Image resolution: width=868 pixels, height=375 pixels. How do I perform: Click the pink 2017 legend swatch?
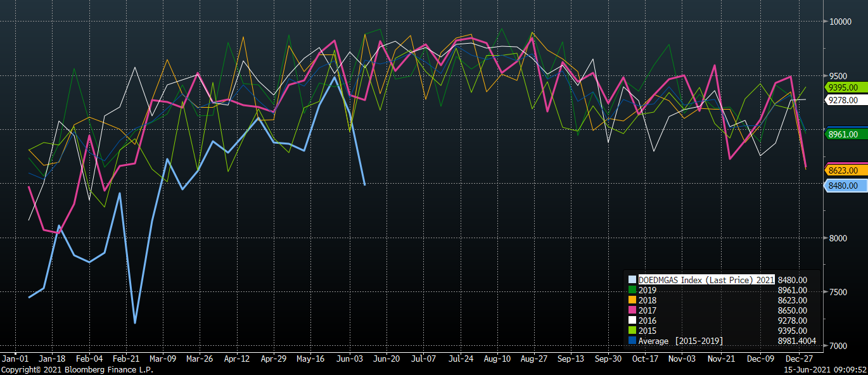[x=632, y=310]
